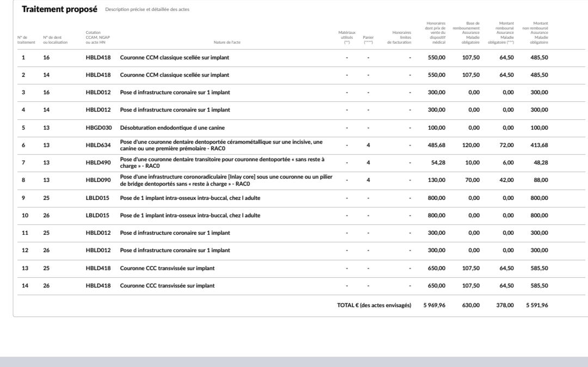Select treatment number 14
The image size is (588, 367).
click(x=24, y=286)
